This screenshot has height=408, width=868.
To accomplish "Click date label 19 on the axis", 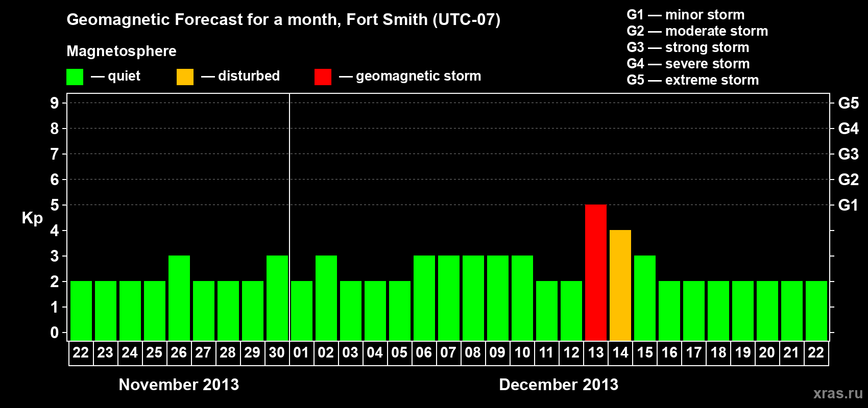I will (x=743, y=353).
